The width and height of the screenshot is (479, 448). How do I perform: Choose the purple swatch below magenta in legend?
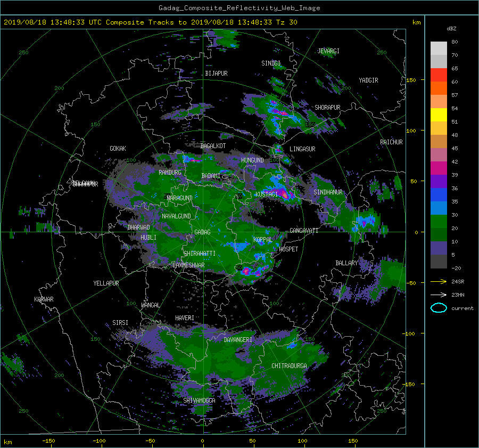tap(439, 182)
